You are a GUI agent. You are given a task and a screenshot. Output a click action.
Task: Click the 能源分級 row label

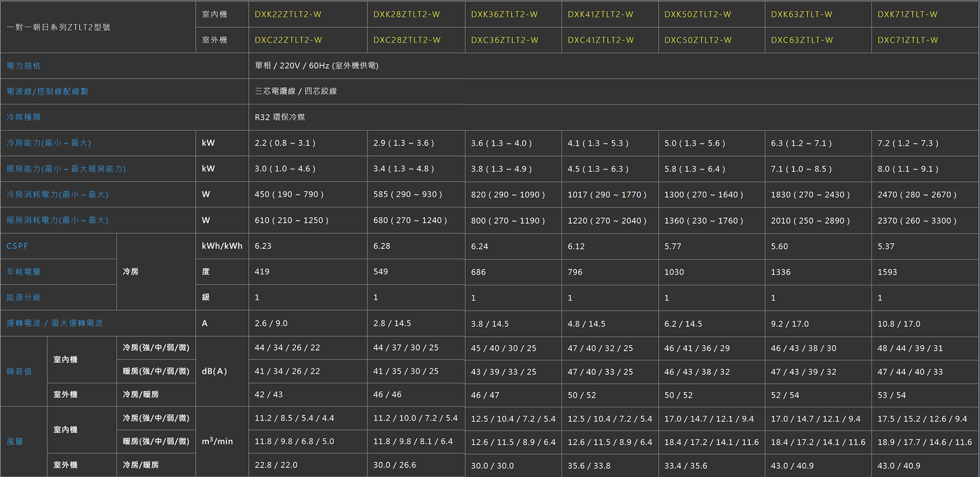pos(23,298)
